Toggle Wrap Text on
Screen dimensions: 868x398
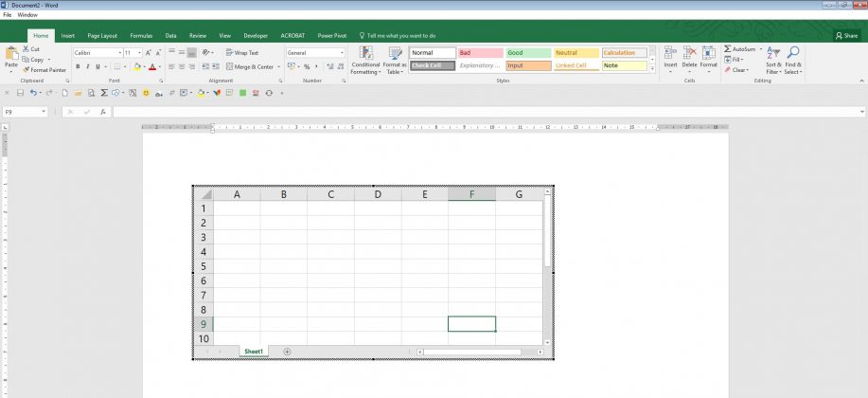pyautogui.click(x=242, y=53)
